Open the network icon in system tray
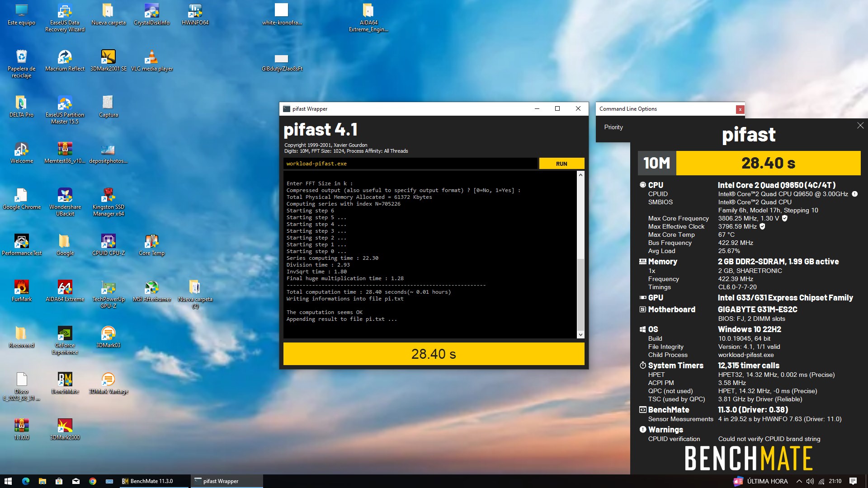 [821, 481]
